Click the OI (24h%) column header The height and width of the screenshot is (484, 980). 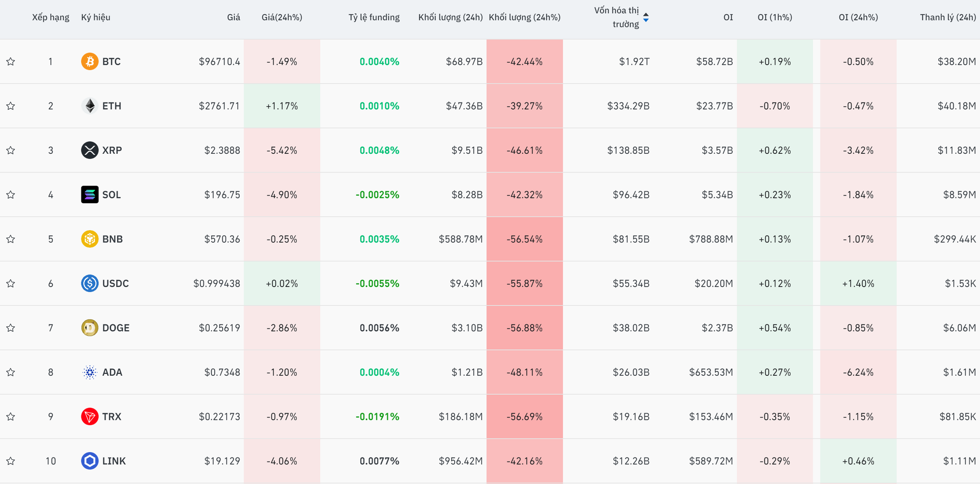pos(858,18)
